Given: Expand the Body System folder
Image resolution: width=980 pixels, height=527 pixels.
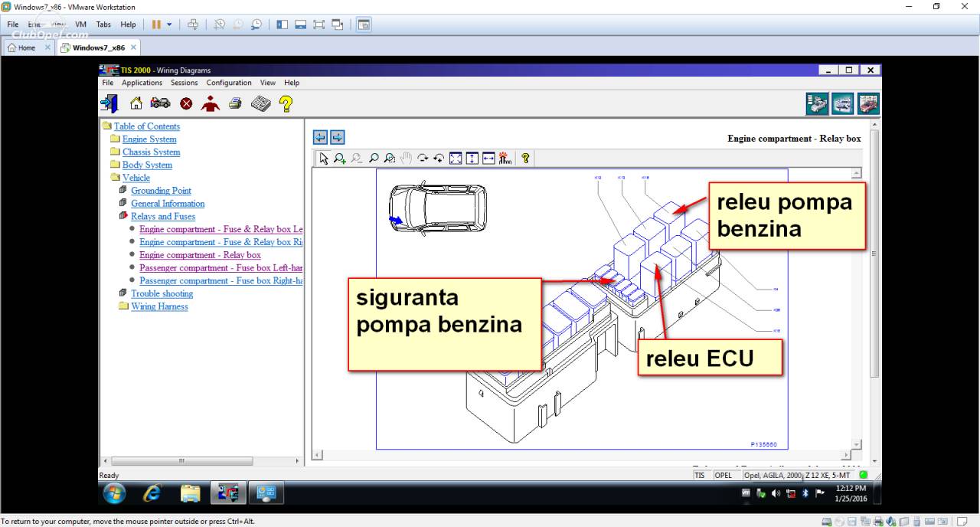Looking at the screenshot, I should coord(147,165).
